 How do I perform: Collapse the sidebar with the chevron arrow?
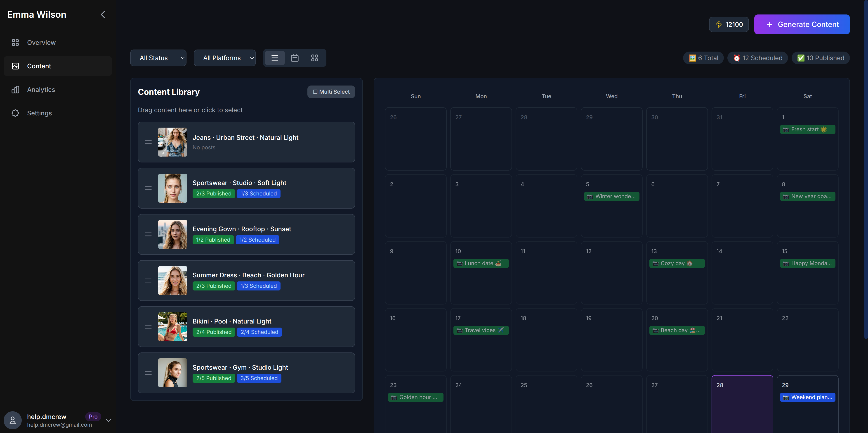tap(103, 14)
